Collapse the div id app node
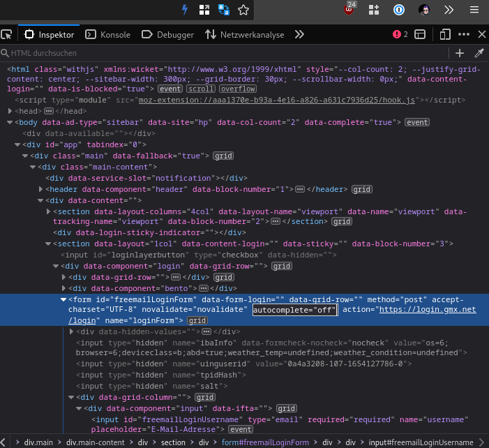The width and height of the screenshot is (489, 448). (x=17, y=144)
